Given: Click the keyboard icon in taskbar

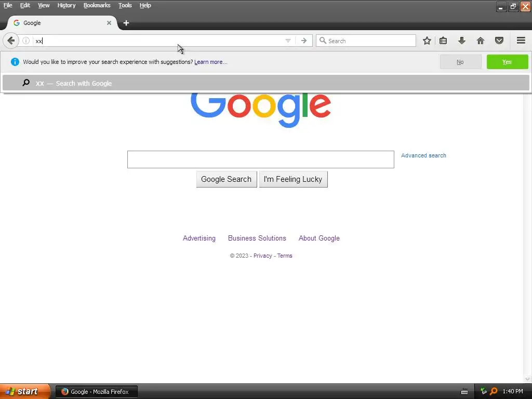Looking at the screenshot, I should pyautogui.click(x=464, y=392).
